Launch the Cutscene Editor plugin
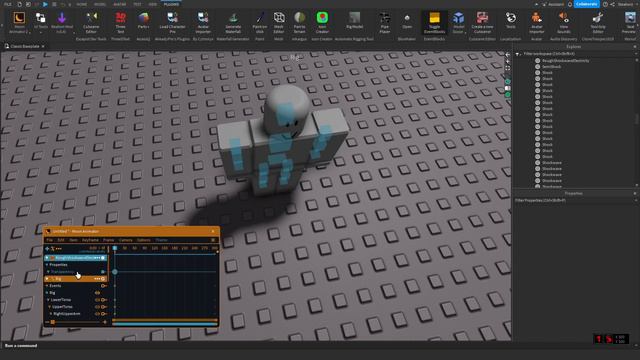 point(91,22)
